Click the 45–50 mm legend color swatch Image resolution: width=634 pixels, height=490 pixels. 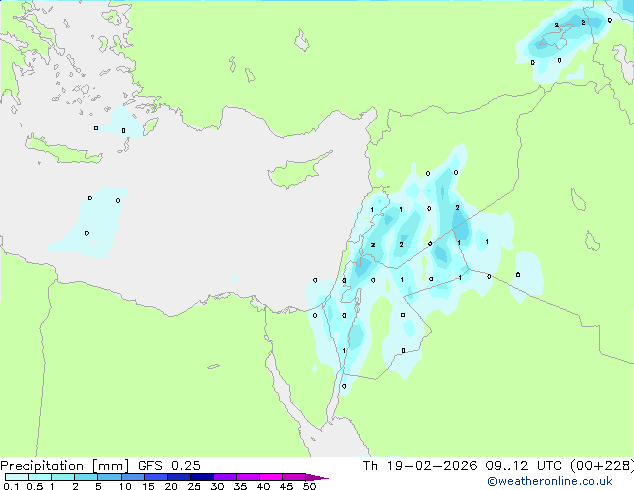point(294,477)
